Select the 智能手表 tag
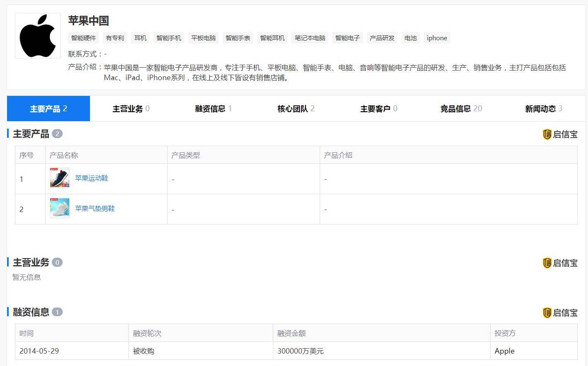This screenshot has height=366, width=588. pyautogui.click(x=237, y=37)
